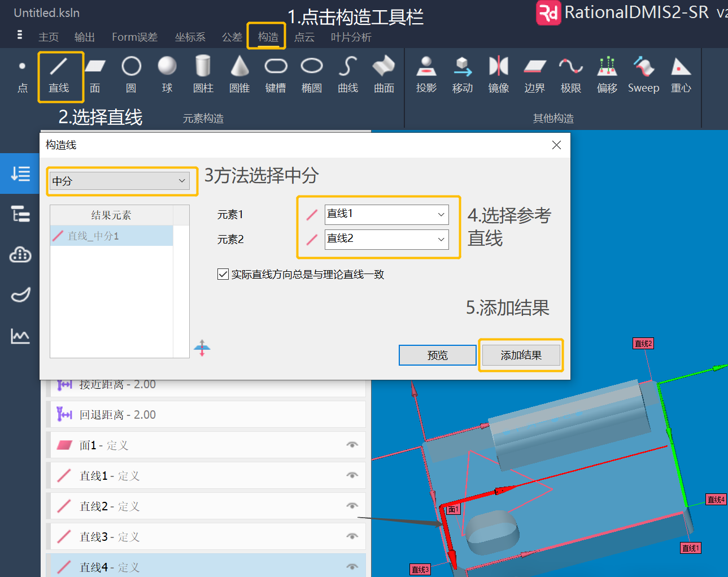Open the 镜像 (mirror) construction tool
The image size is (728, 577).
pos(499,75)
